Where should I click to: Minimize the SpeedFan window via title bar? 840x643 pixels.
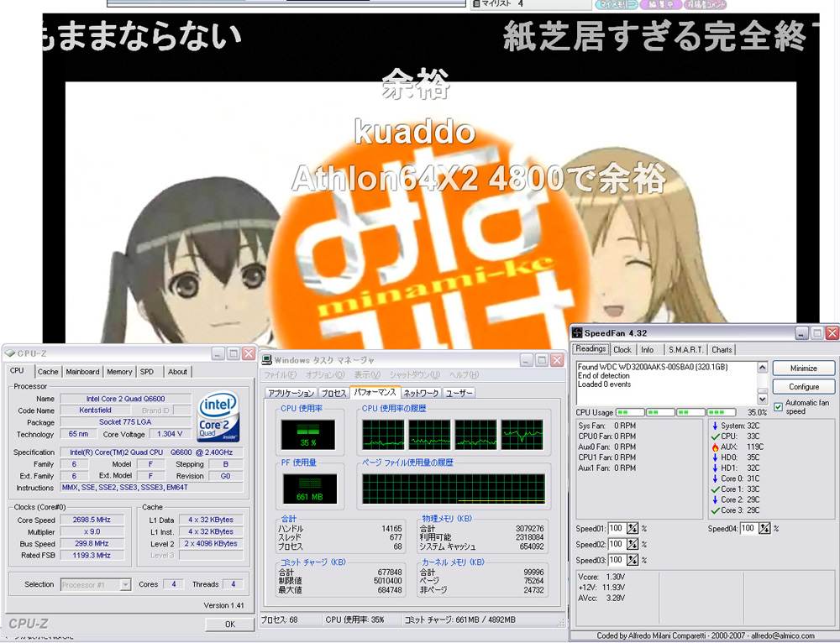(801, 333)
